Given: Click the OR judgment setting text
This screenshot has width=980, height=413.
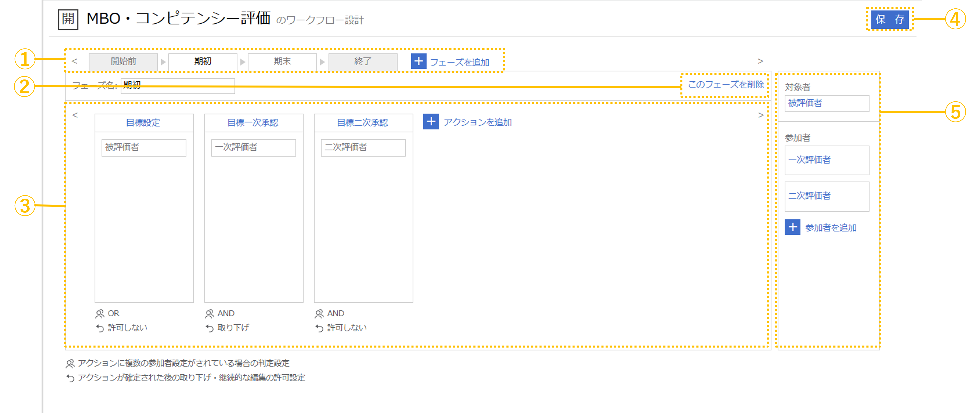Looking at the screenshot, I should (x=113, y=313).
